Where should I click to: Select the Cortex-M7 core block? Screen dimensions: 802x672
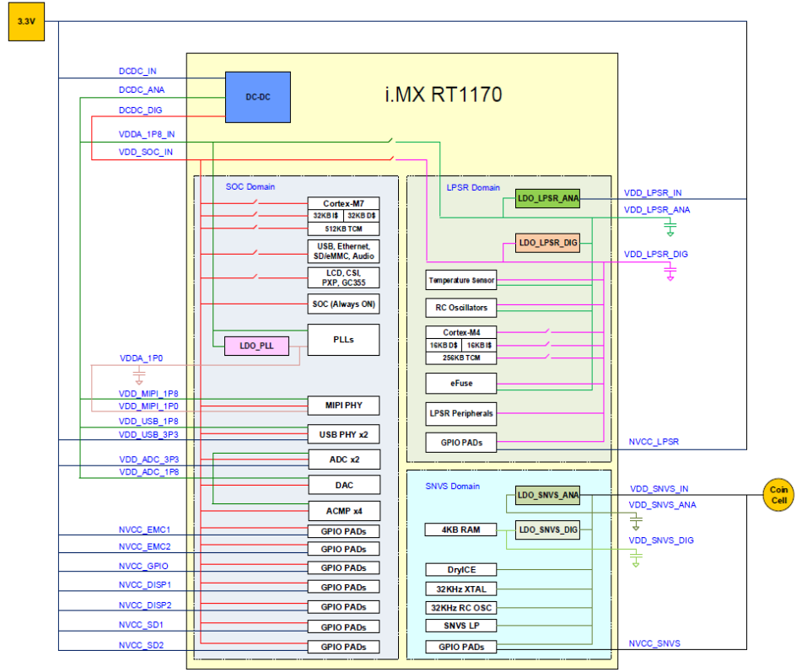pos(342,202)
